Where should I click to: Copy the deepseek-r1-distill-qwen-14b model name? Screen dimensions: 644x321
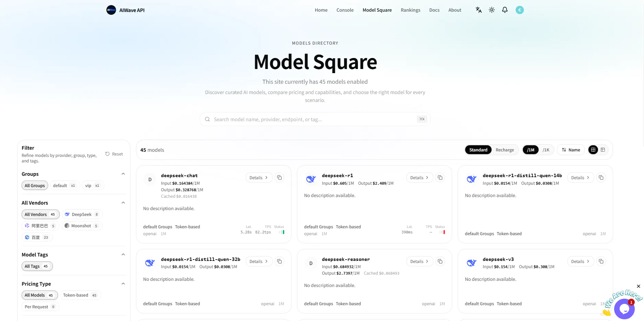coord(601,177)
